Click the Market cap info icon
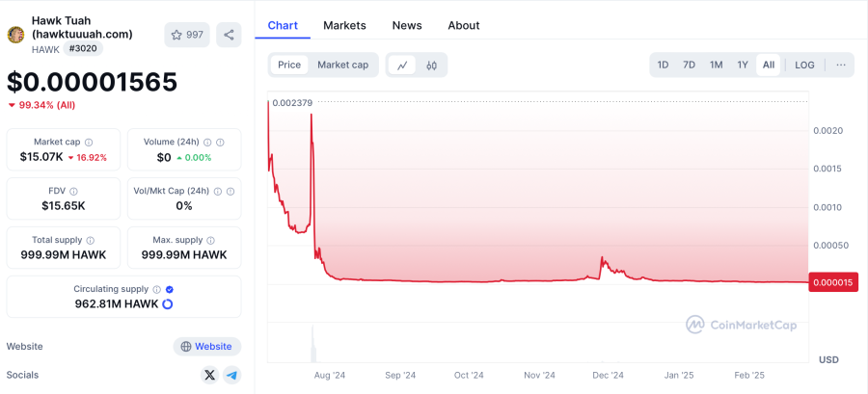 (x=89, y=142)
